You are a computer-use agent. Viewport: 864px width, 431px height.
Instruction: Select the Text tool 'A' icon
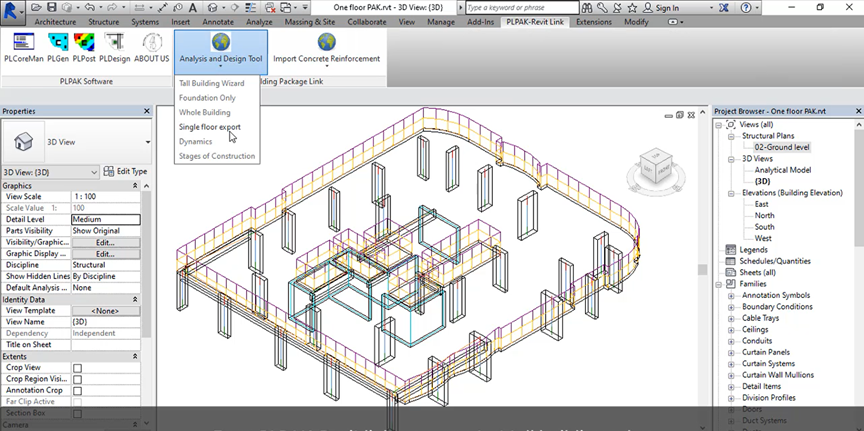(192, 8)
